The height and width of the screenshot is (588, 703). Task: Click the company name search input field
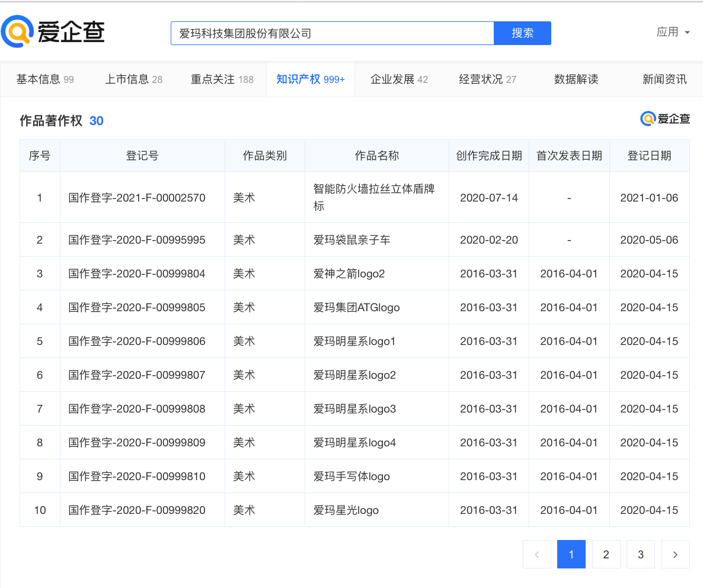point(332,33)
